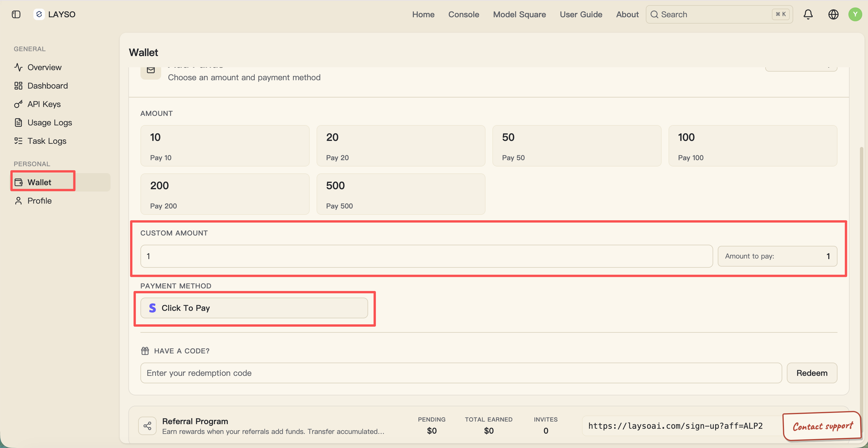
Task: Click the magnifier icon in the search bar
Action: click(654, 14)
